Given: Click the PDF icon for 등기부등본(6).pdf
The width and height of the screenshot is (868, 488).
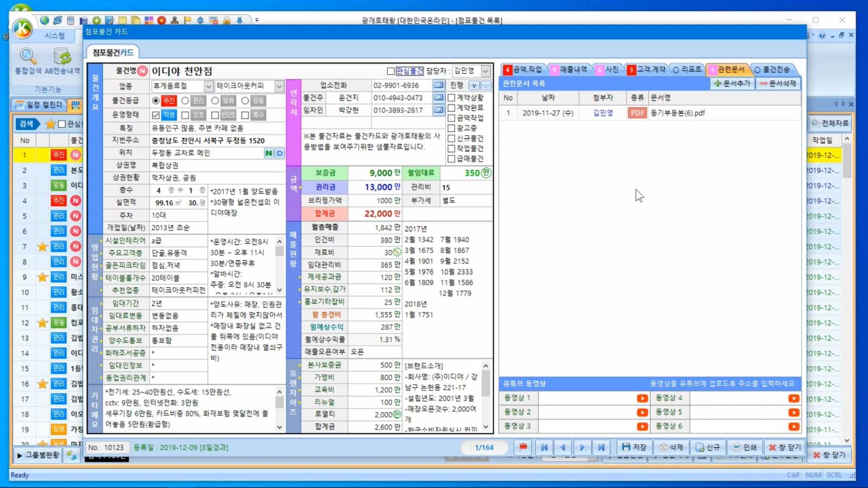Looking at the screenshot, I should [637, 113].
